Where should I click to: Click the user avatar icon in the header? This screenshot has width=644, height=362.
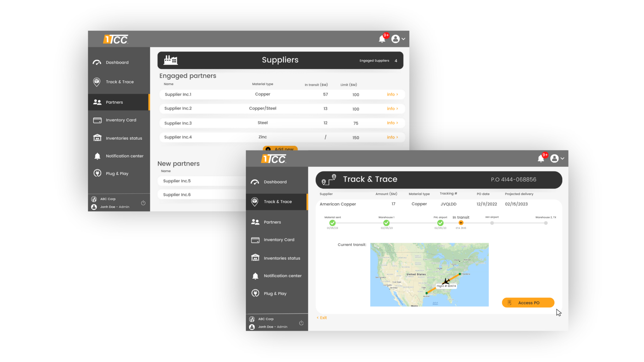click(x=554, y=158)
